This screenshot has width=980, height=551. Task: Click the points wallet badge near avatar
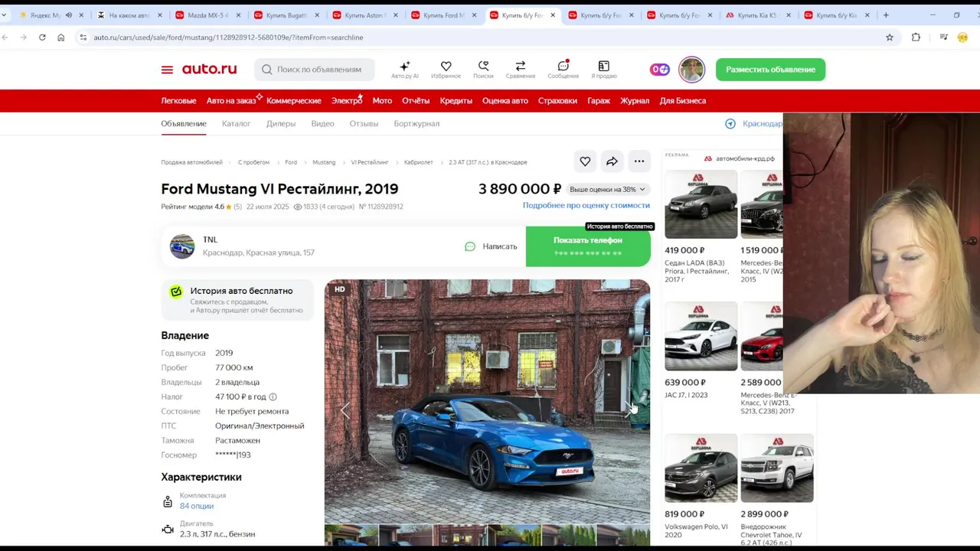pos(660,70)
